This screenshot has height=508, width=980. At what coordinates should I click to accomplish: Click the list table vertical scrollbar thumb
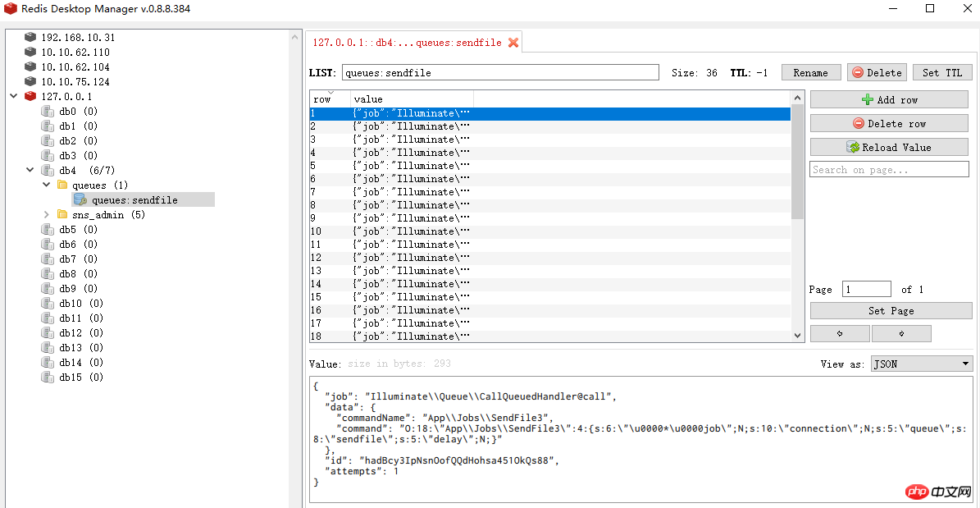[797, 162]
